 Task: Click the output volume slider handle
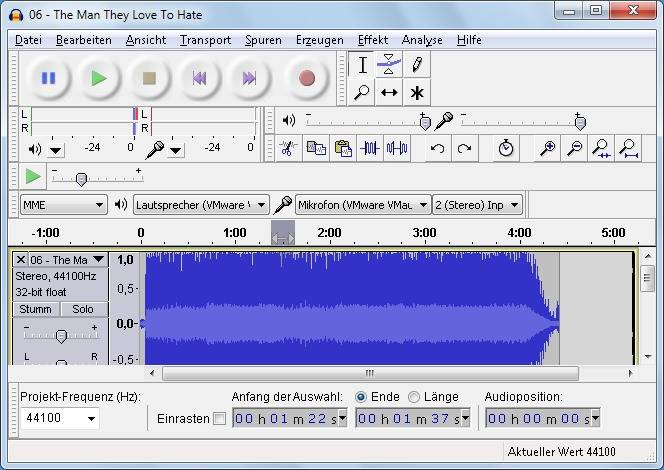(425, 123)
